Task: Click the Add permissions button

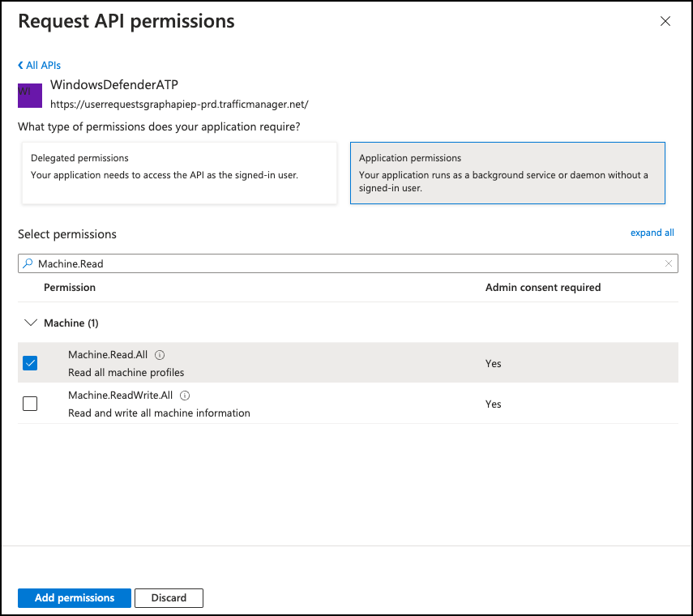Action: tap(75, 598)
